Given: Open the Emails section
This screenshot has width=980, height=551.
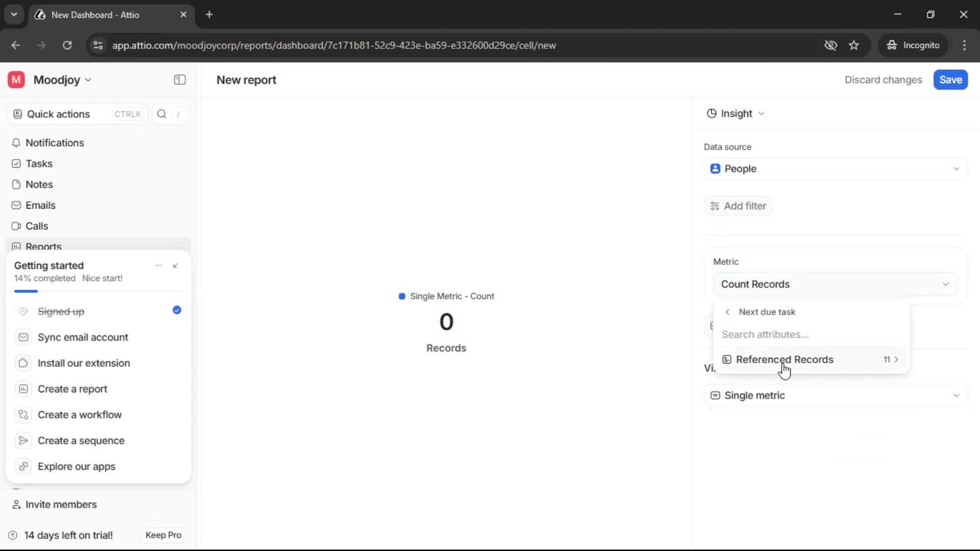Looking at the screenshot, I should [41, 205].
